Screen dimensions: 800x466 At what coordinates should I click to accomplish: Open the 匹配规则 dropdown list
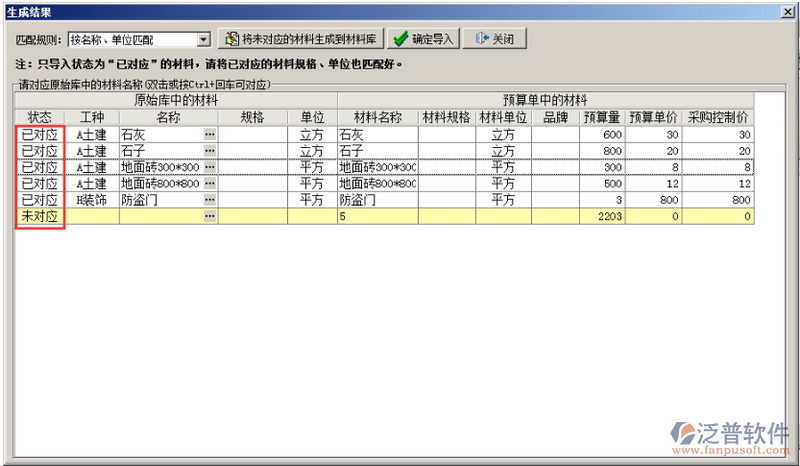[204, 40]
